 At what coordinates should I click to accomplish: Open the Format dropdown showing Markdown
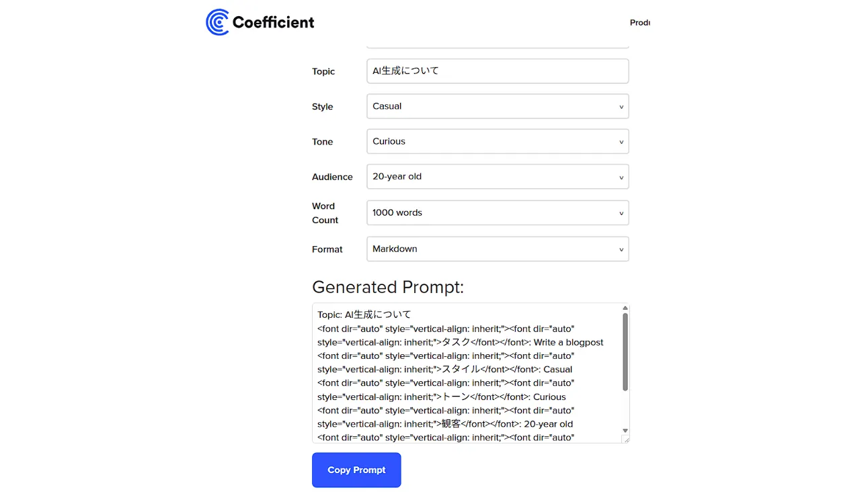point(498,249)
